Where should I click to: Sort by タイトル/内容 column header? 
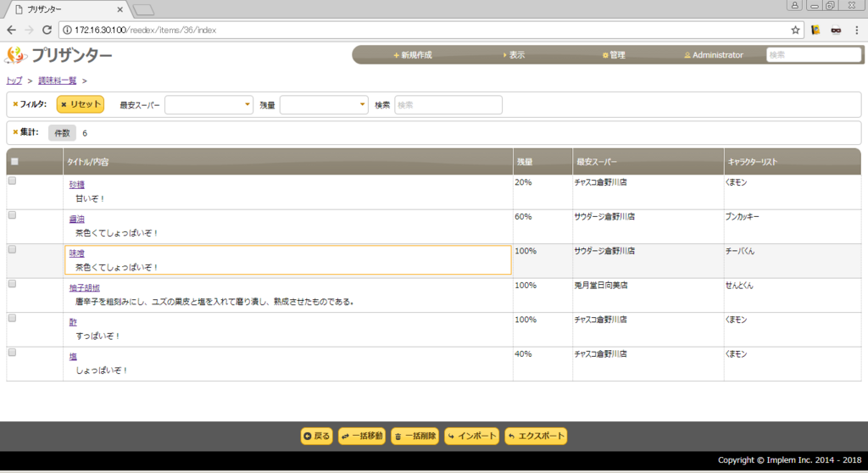click(x=288, y=162)
